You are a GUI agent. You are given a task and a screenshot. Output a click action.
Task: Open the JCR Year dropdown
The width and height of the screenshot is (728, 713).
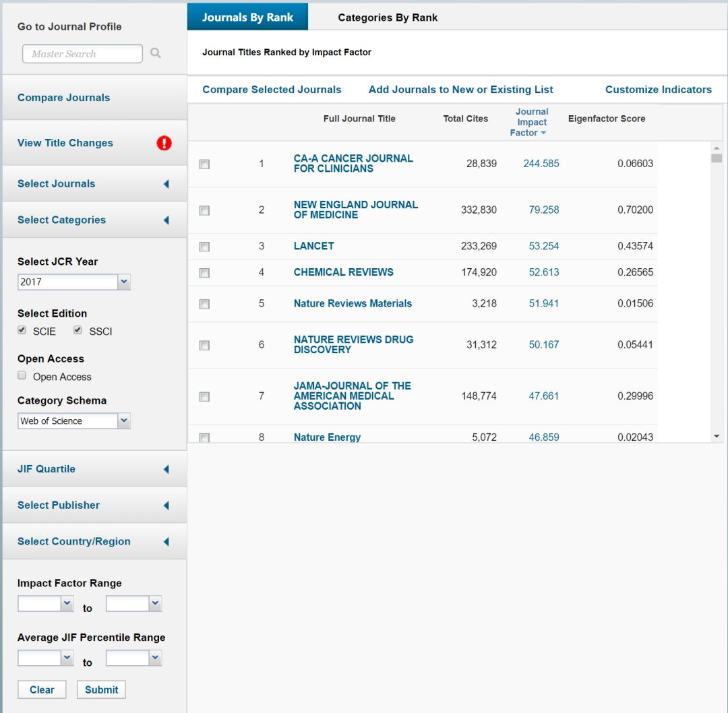point(124,282)
